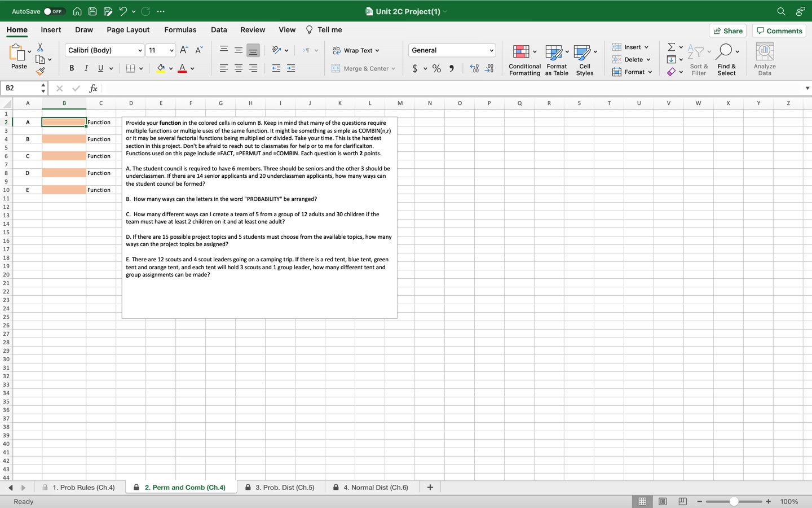Click the Orientation text angle icon
Image resolution: width=812 pixels, height=508 pixels.
coord(276,50)
